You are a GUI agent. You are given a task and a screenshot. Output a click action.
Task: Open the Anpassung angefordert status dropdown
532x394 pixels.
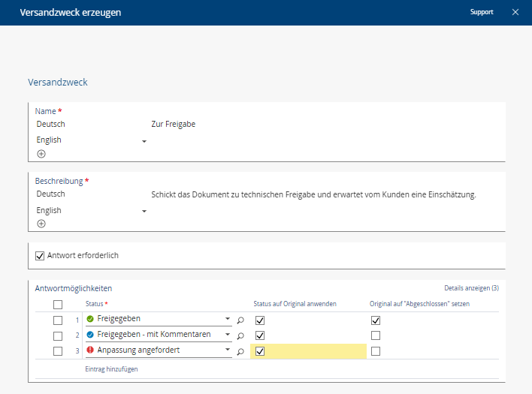point(228,350)
